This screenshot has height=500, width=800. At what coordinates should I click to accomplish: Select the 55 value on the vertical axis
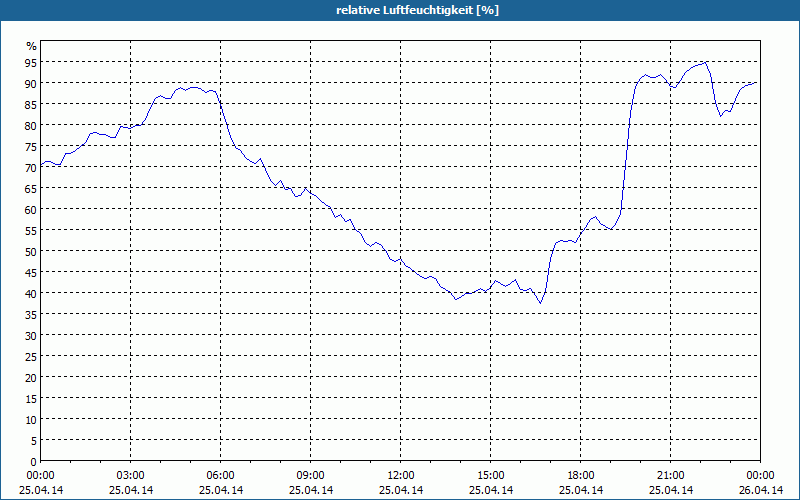(x=32, y=230)
